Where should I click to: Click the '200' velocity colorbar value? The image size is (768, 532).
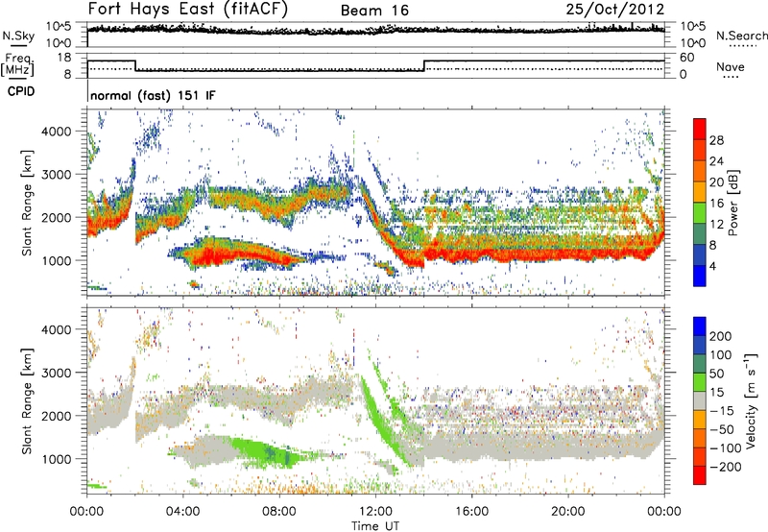(721, 336)
